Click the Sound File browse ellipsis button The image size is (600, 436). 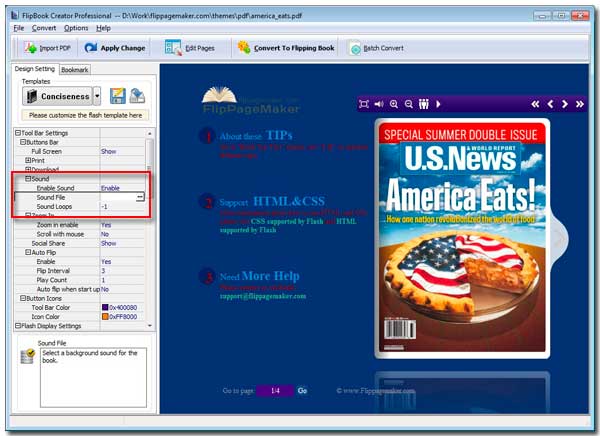(x=140, y=197)
